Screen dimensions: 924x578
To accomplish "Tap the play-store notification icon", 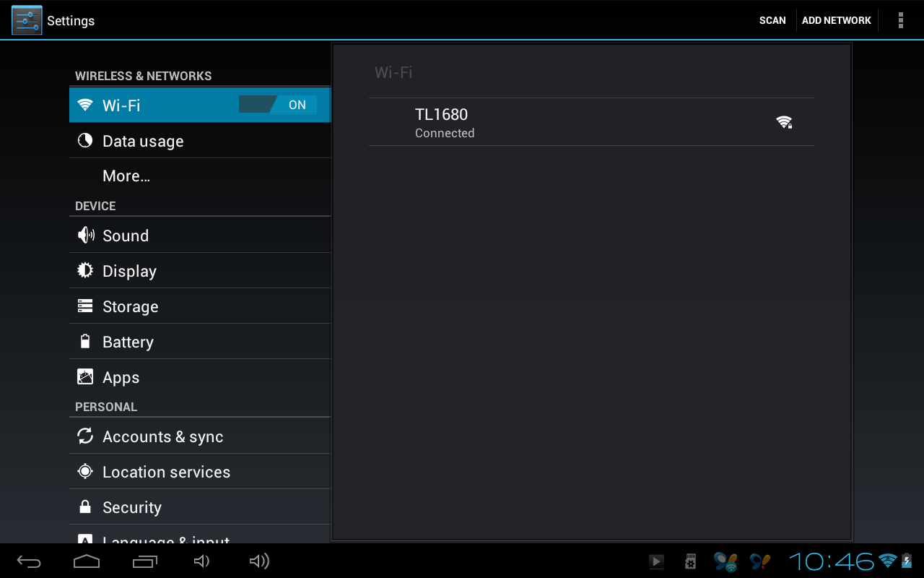I will click(x=656, y=561).
